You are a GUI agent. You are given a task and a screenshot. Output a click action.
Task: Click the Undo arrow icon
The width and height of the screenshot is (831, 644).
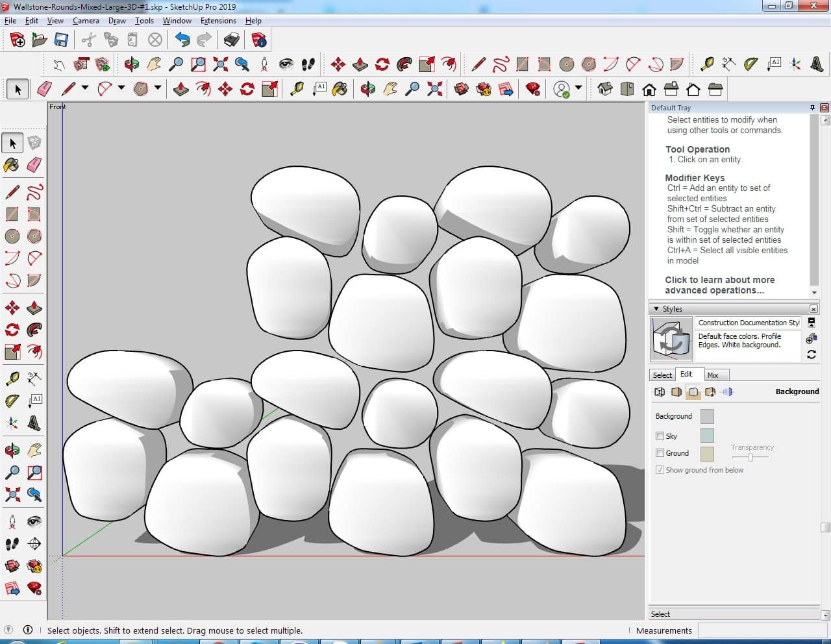182,40
